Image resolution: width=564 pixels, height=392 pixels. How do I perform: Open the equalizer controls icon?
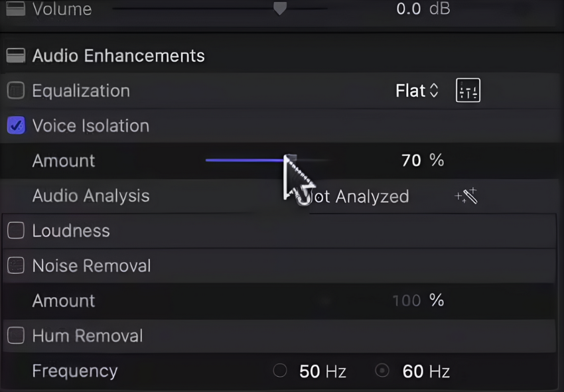[468, 91]
